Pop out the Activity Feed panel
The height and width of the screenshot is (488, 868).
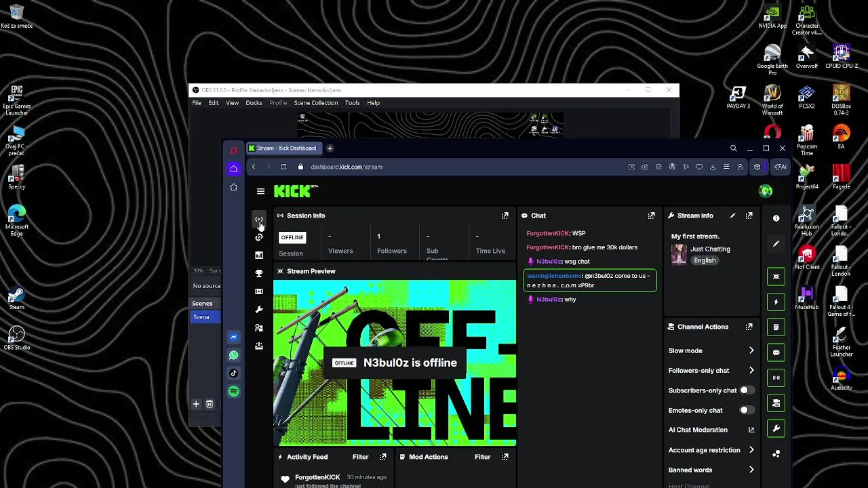coord(382,457)
